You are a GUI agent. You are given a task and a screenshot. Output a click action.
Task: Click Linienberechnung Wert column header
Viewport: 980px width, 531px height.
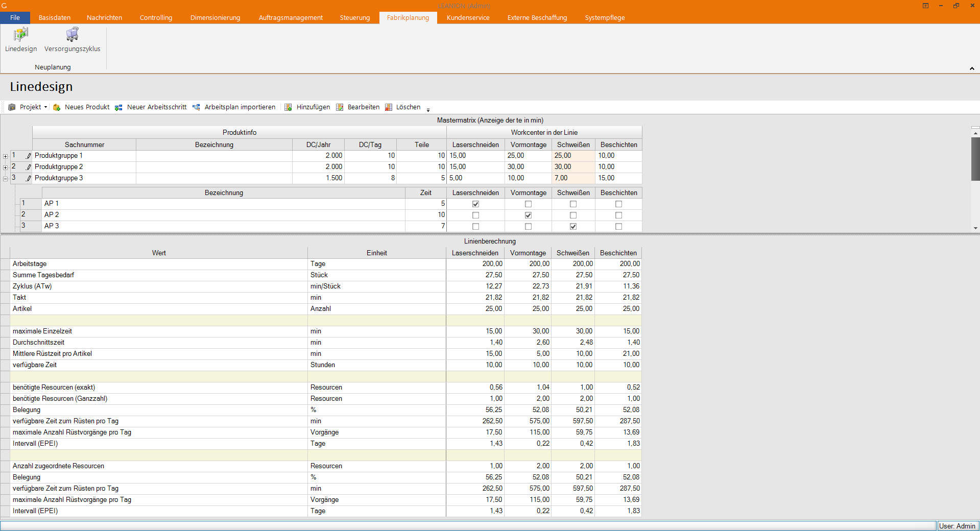pyautogui.click(x=159, y=253)
